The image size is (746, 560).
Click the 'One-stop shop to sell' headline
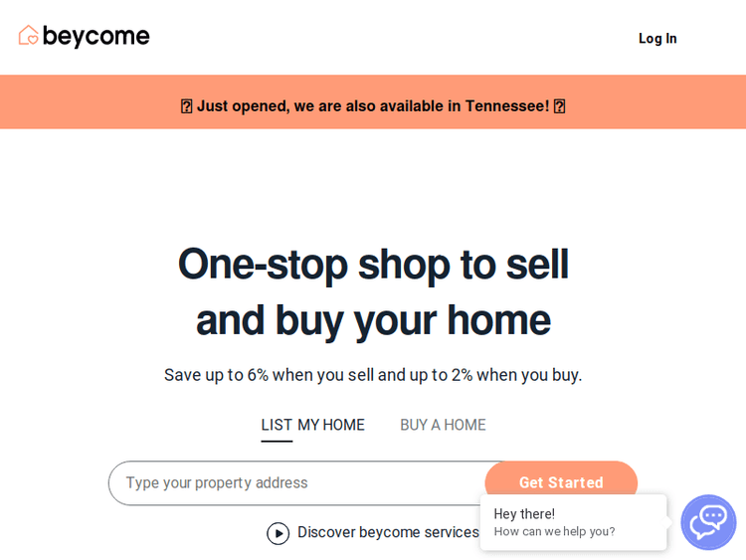coord(373,264)
